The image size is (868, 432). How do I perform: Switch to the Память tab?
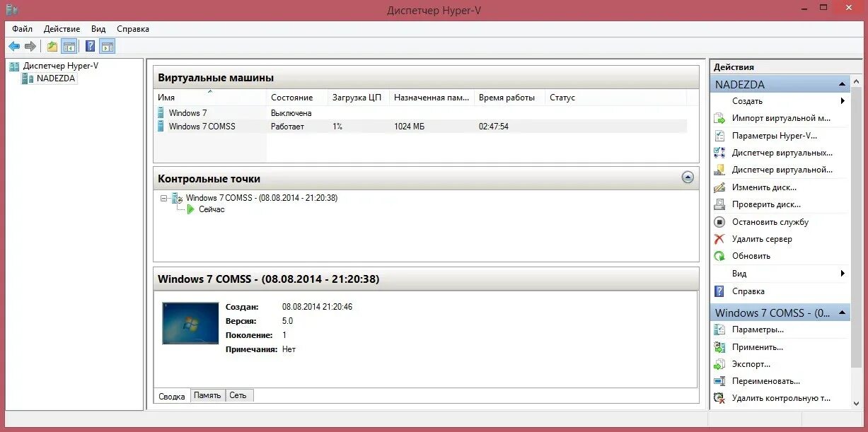(208, 395)
